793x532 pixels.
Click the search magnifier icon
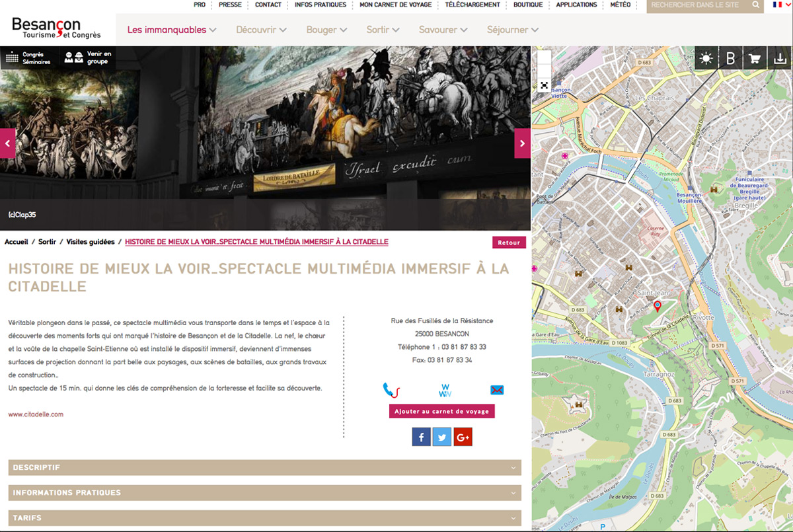point(756,5)
